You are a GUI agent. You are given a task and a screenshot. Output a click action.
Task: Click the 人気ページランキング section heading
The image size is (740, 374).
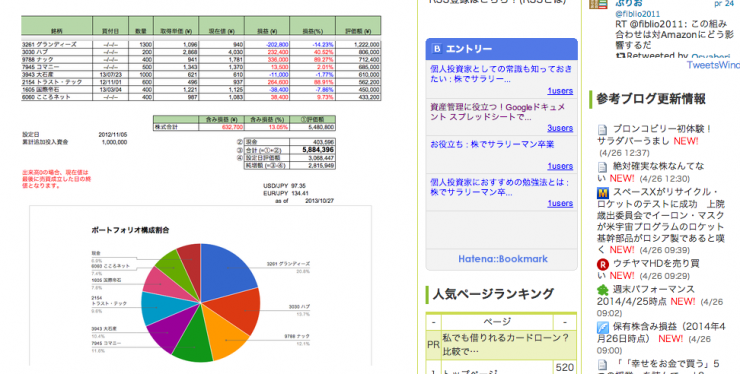pos(493,294)
